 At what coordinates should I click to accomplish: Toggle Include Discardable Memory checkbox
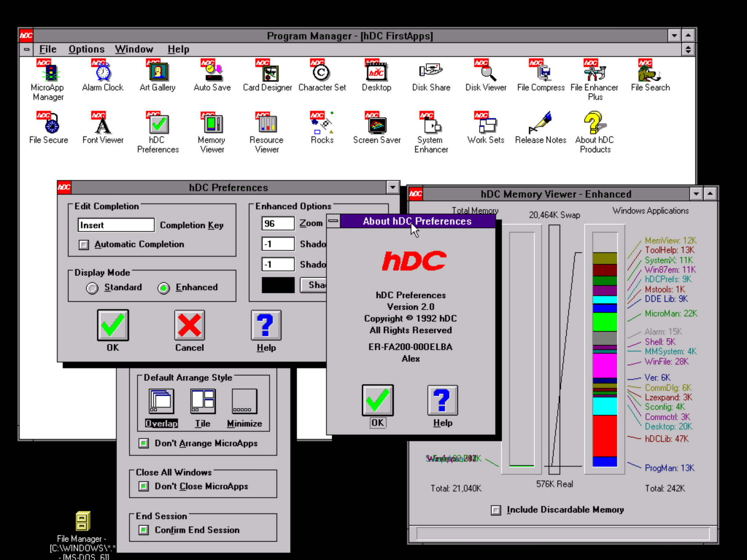pyautogui.click(x=496, y=510)
